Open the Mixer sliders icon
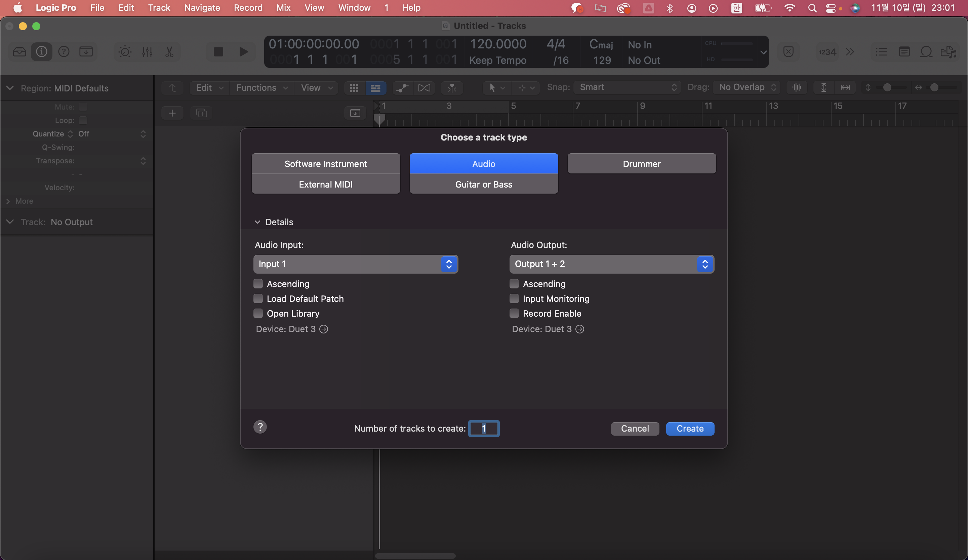The width and height of the screenshot is (968, 560). pos(147,51)
